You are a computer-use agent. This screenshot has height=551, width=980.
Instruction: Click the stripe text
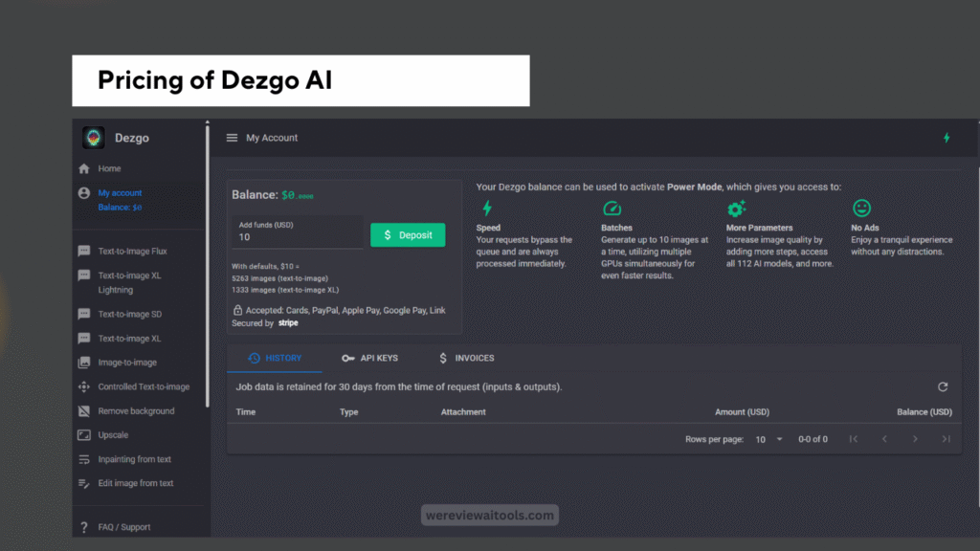[x=288, y=323]
